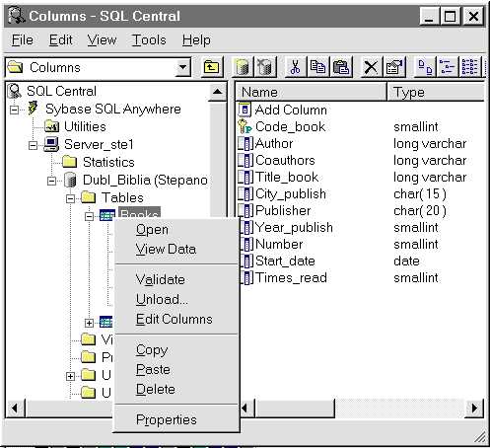The image size is (490, 448).
Task: Choose Paste in the context menu
Action: 176,369
